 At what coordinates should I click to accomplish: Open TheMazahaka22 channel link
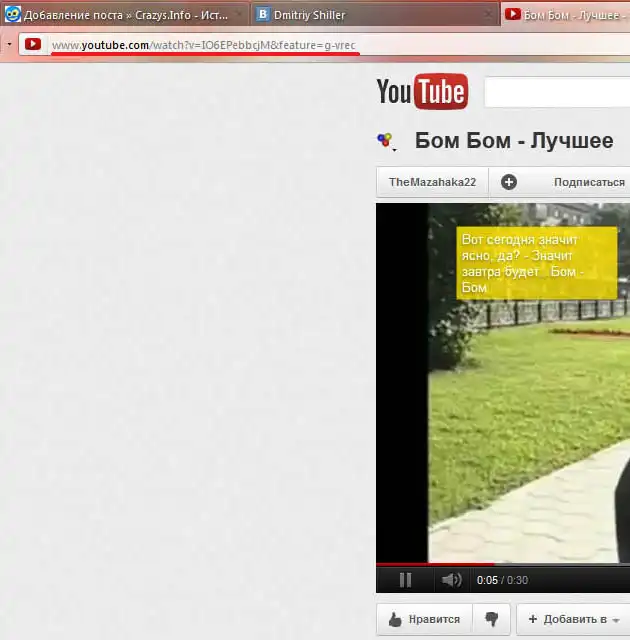432,182
